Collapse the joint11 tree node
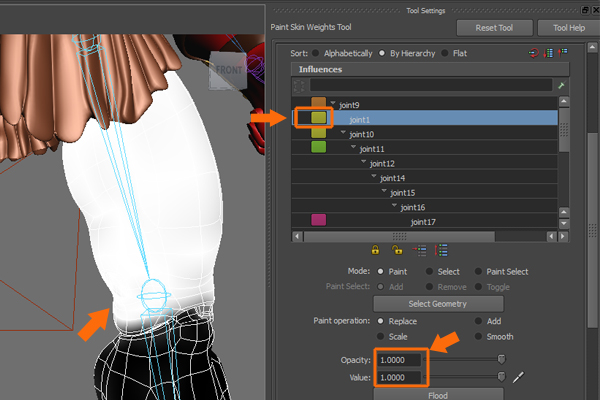 354,147
